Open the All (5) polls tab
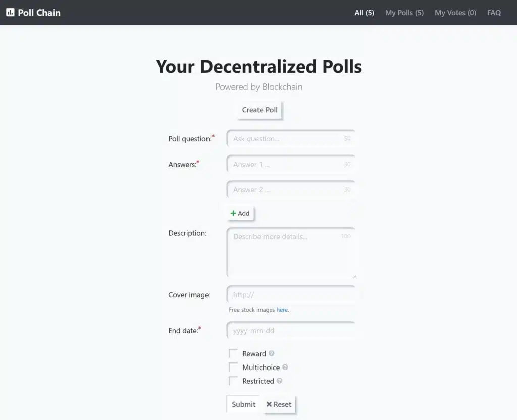Viewport: 517px width, 420px height. coord(365,13)
